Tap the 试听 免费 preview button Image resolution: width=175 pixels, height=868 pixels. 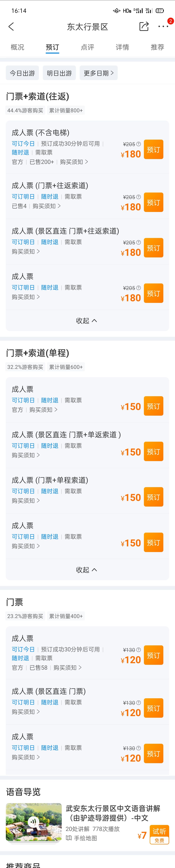click(x=159, y=834)
